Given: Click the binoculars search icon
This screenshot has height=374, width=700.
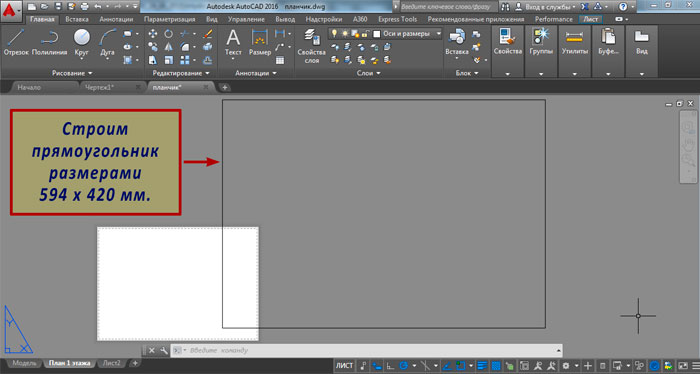Looking at the screenshot, I should click(x=505, y=7).
